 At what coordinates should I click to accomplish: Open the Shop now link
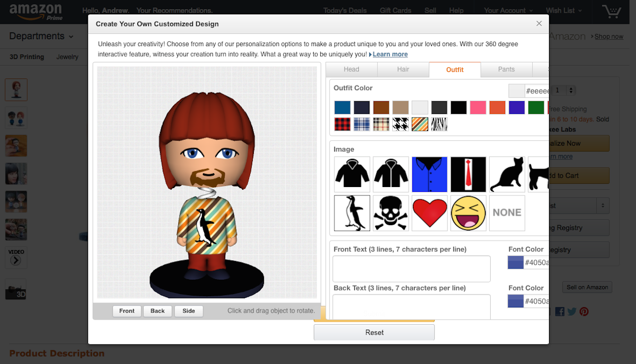coord(609,37)
